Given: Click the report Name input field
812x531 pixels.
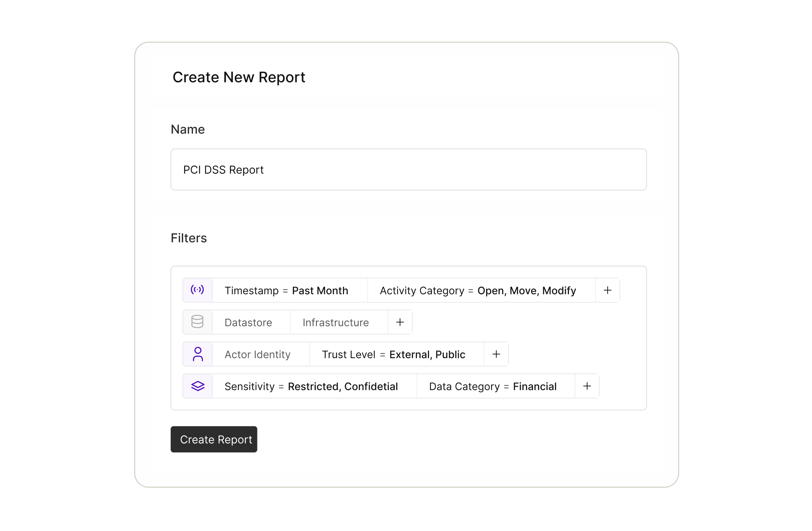Looking at the screenshot, I should [408, 169].
